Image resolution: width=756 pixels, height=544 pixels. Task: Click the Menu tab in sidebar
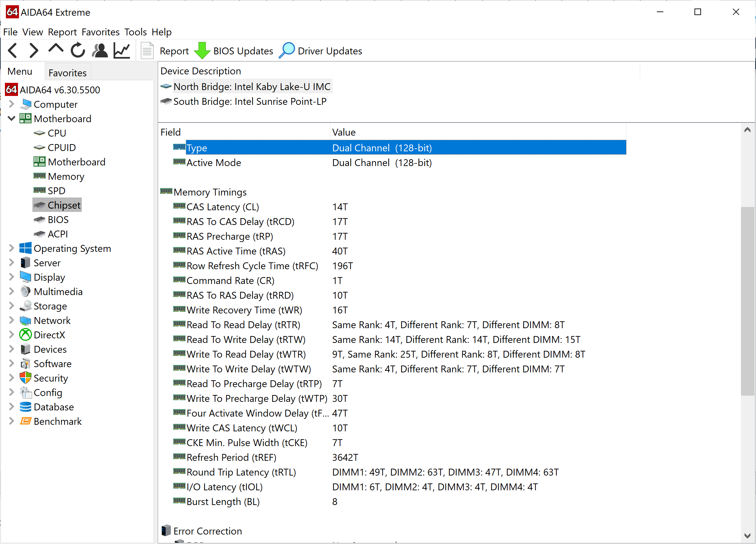21,72
